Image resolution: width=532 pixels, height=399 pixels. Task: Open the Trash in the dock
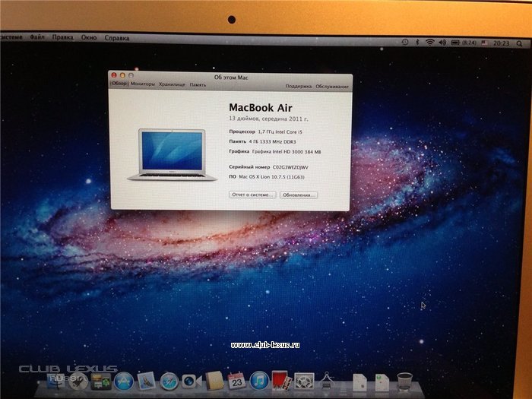[405, 380]
